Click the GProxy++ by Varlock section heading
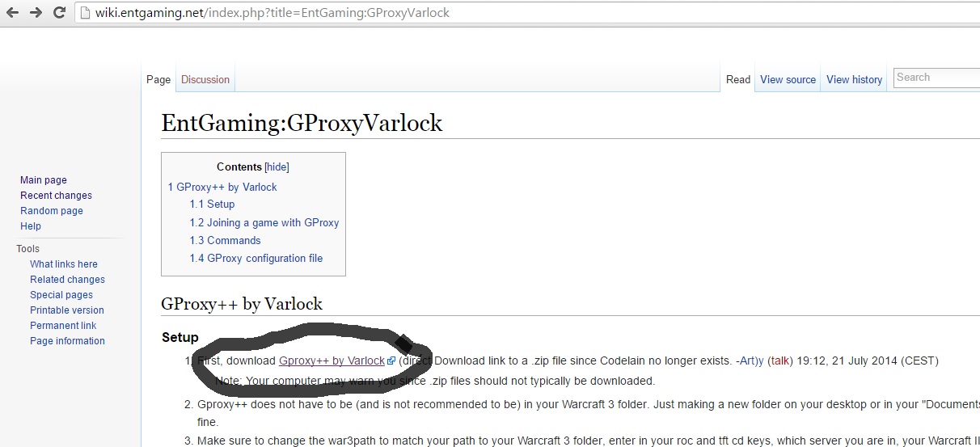The image size is (980, 447). pyautogui.click(x=242, y=304)
